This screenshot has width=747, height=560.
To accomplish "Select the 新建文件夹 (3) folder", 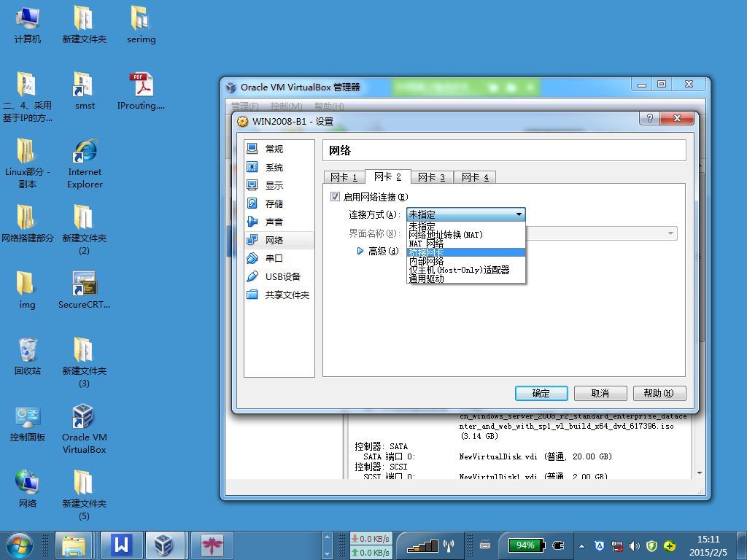I will 85,362.
